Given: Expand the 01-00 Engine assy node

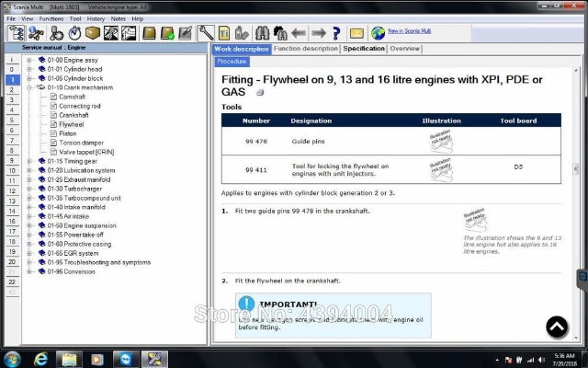Looking at the screenshot, I should (28, 60).
